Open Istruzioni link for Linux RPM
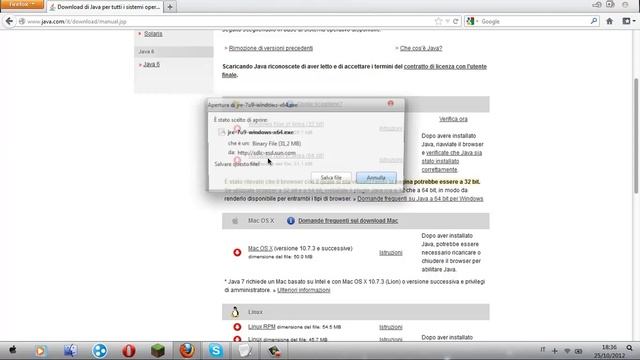This screenshot has height=360, width=640. pyautogui.click(x=391, y=327)
